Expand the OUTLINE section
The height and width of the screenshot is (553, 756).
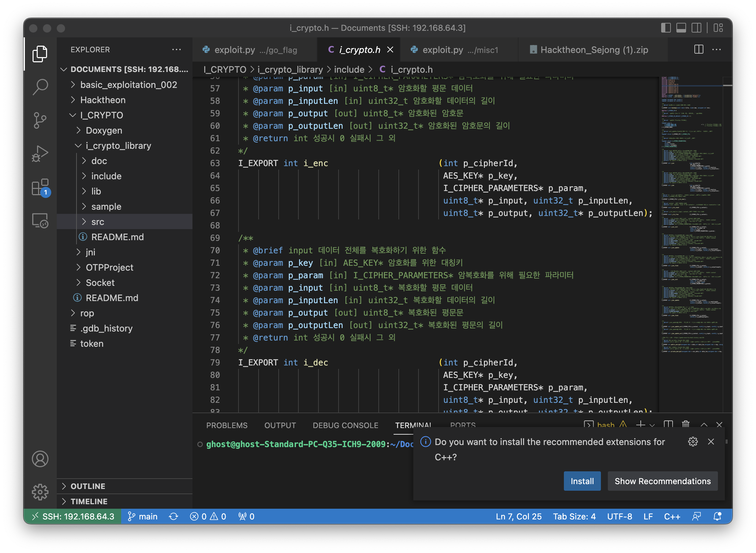click(88, 486)
